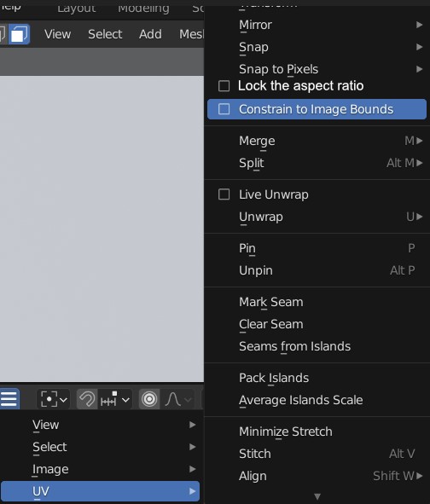Image resolution: width=430 pixels, height=504 pixels.
Task: Open the Merge submenu
Action: 317,141
